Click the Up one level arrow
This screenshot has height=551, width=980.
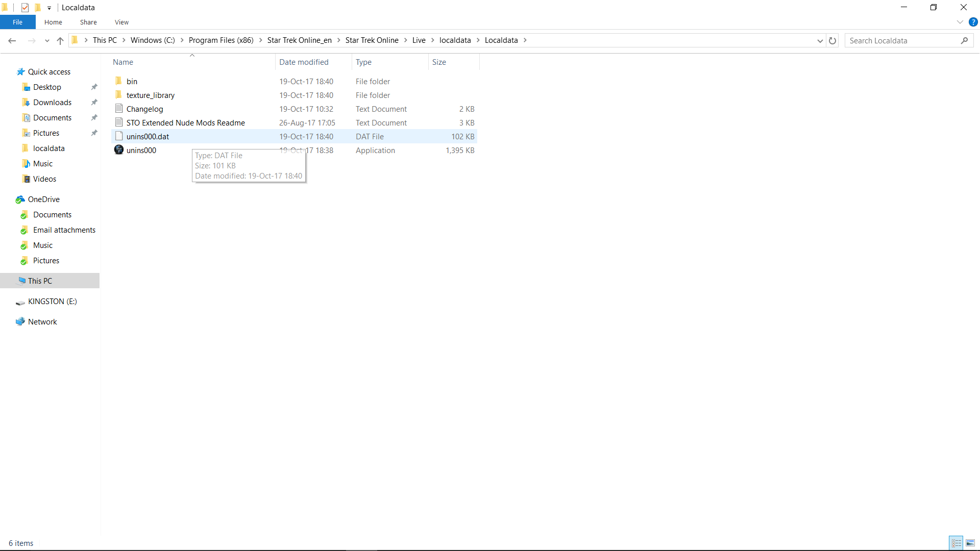click(60, 41)
